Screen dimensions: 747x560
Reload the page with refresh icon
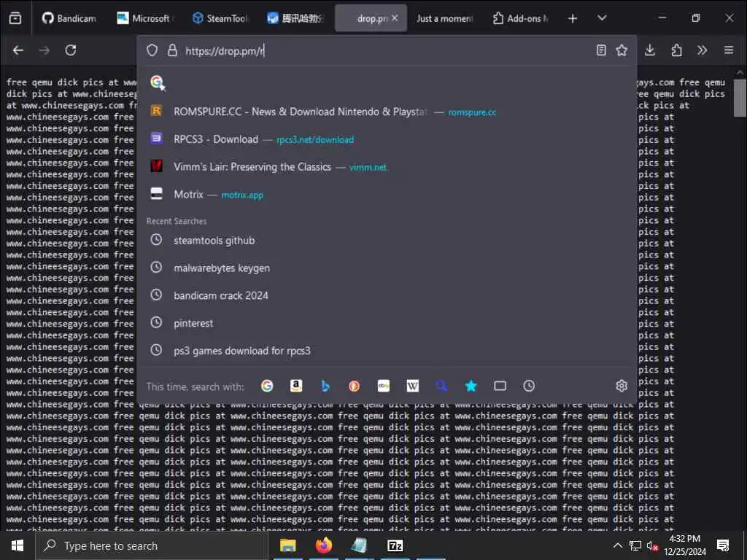point(71,50)
